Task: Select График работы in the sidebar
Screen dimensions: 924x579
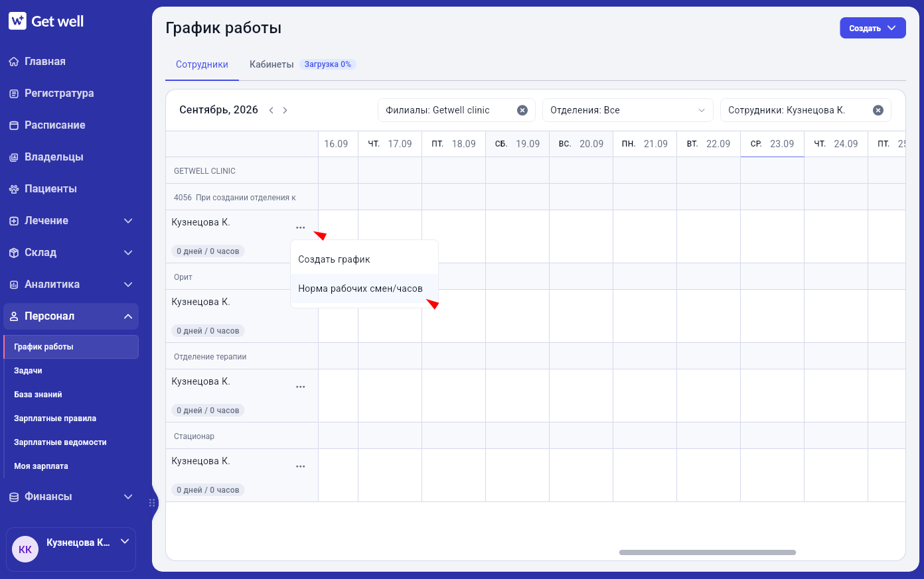Action: click(71, 347)
